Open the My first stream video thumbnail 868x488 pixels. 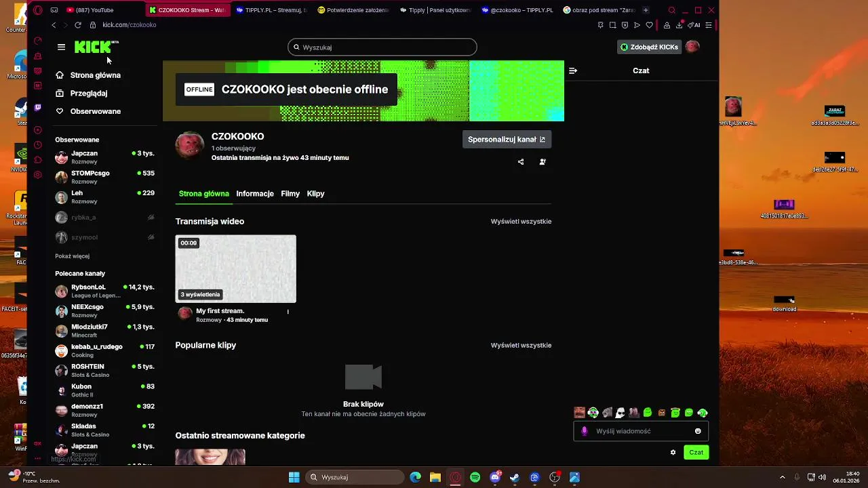click(x=236, y=269)
